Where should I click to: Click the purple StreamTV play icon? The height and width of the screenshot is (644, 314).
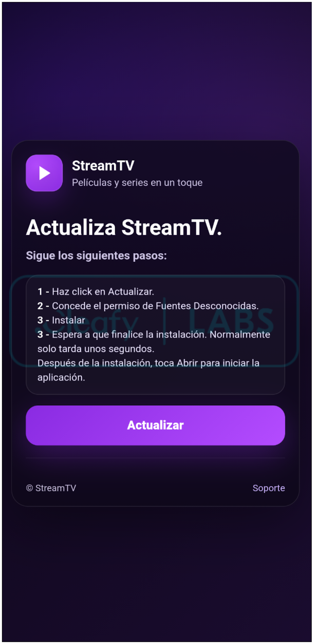44,173
